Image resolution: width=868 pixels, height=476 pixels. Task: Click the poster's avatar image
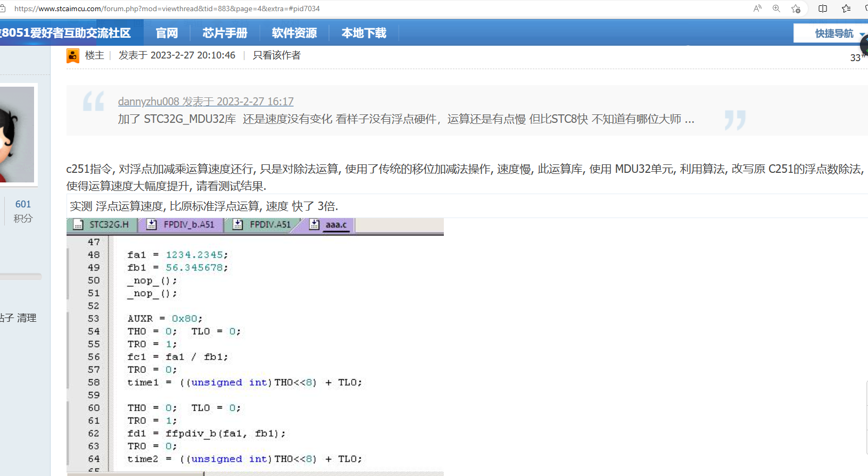point(17,135)
